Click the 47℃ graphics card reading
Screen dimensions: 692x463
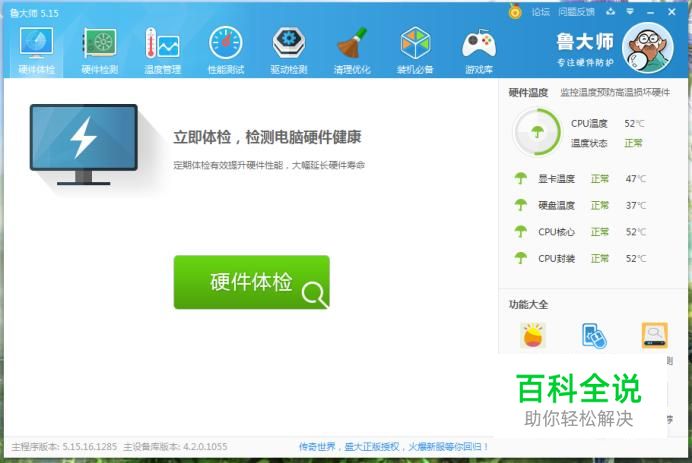(x=636, y=179)
